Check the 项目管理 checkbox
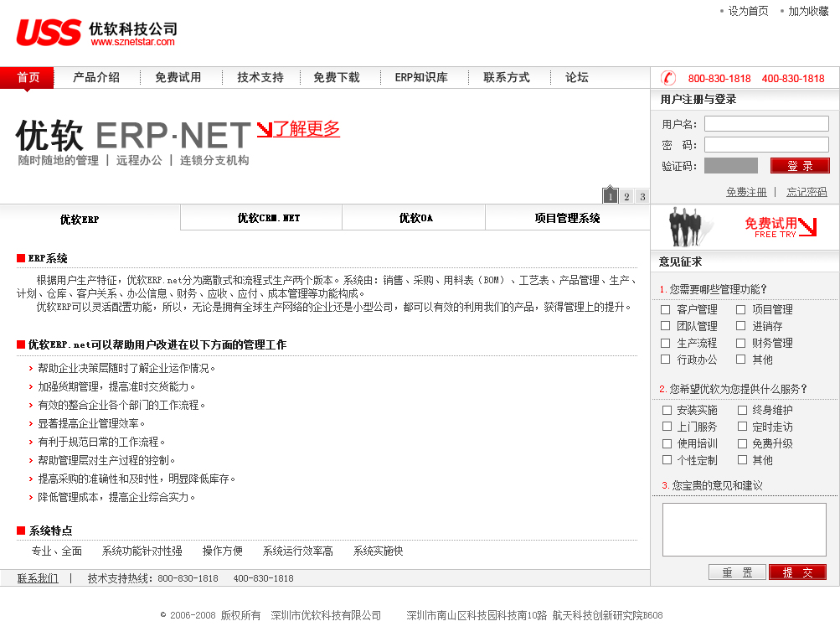 pos(740,309)
